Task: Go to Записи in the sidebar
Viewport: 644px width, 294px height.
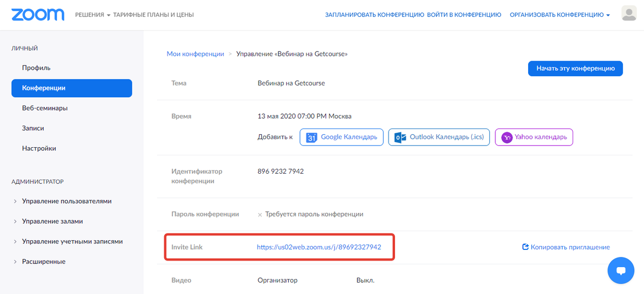Action: [x=33, y=128]
